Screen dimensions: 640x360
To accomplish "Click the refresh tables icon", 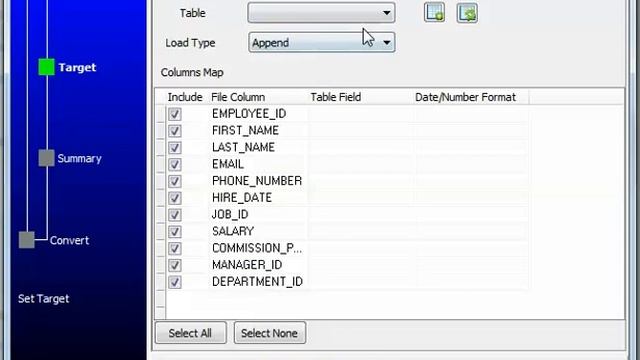I will (x=467, y=13).
